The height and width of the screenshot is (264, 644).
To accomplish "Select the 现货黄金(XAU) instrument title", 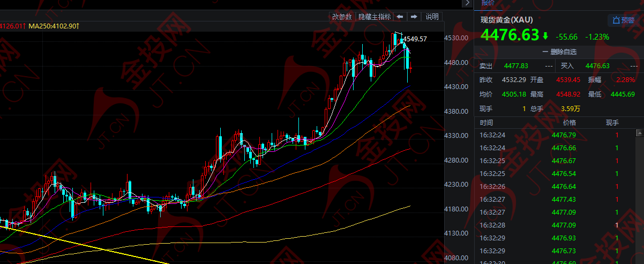I will coord(506,20).
